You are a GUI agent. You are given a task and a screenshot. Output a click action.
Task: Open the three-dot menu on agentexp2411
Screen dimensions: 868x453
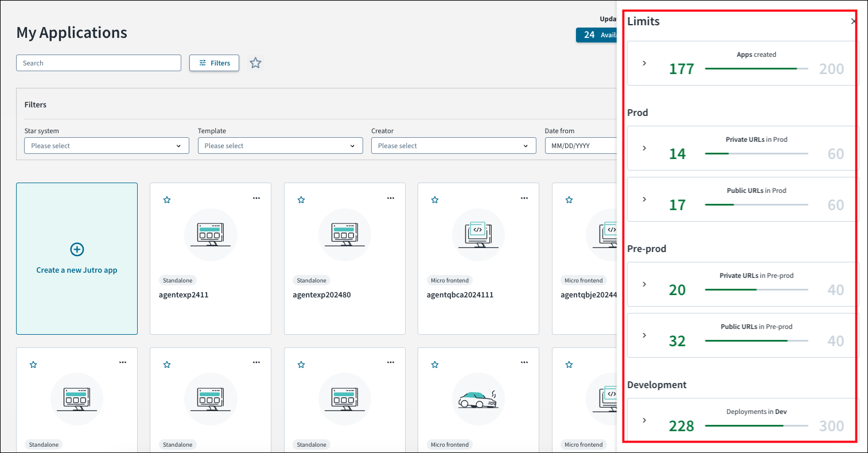click(x=256, y=198)
